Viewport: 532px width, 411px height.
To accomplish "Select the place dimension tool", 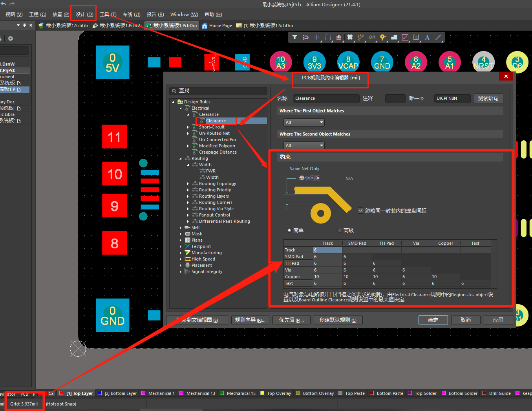I will (x=416, y=37).
